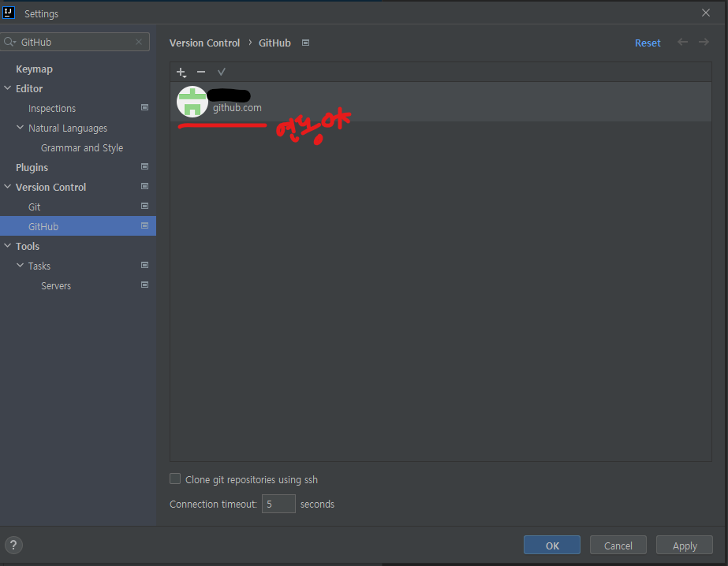The width and height of the screenshot is (728, 566).
Task: Select the github.com account row
Action: (441, 102)
